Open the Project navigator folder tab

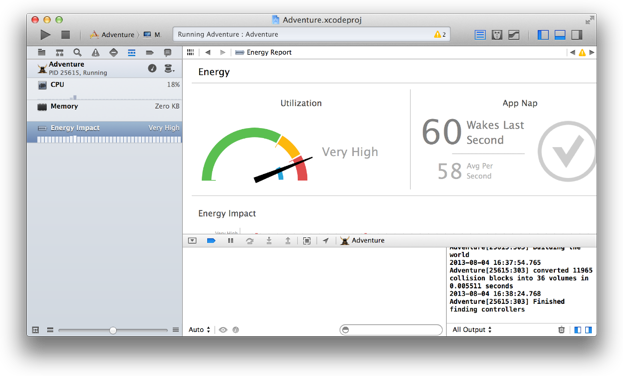point(41,52)
